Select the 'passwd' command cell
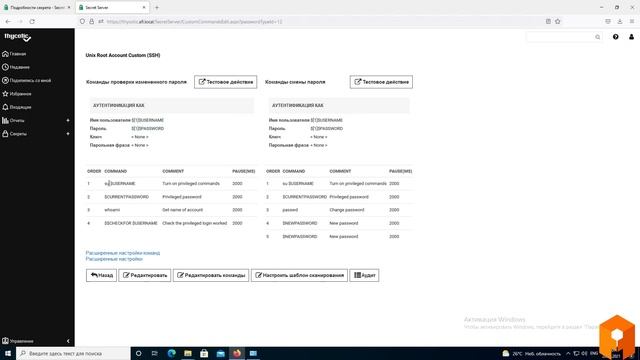Viewport: 640px width, 360px height. [290, 210]
